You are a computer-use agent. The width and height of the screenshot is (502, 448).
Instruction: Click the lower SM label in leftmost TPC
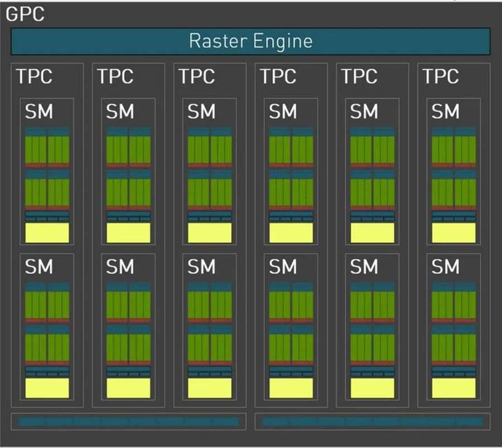[x=39, y=267]
